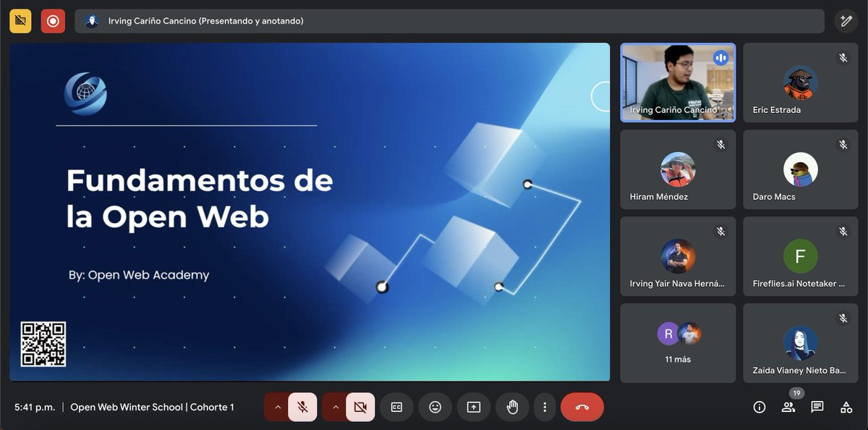This screenshot has height=430, width=868.
Task: Click 'By: Open Web Academy' text
Action: [x=139, y=275]
